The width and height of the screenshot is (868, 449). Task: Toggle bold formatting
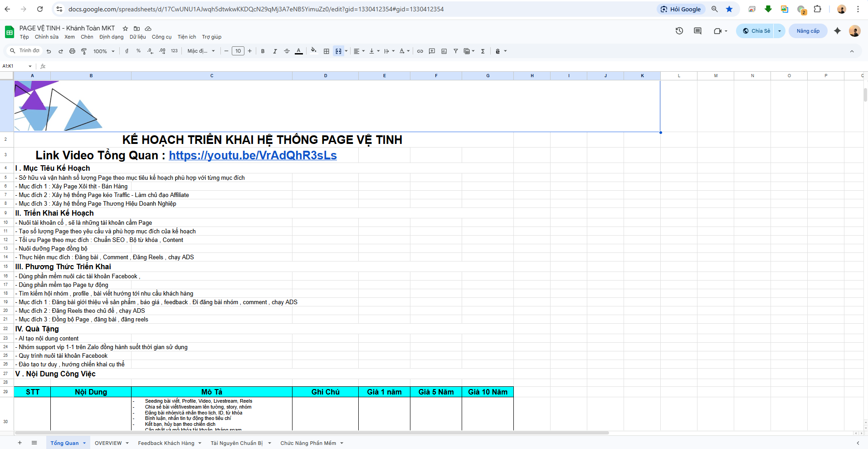pyautogui.click(x=263, y=51)
